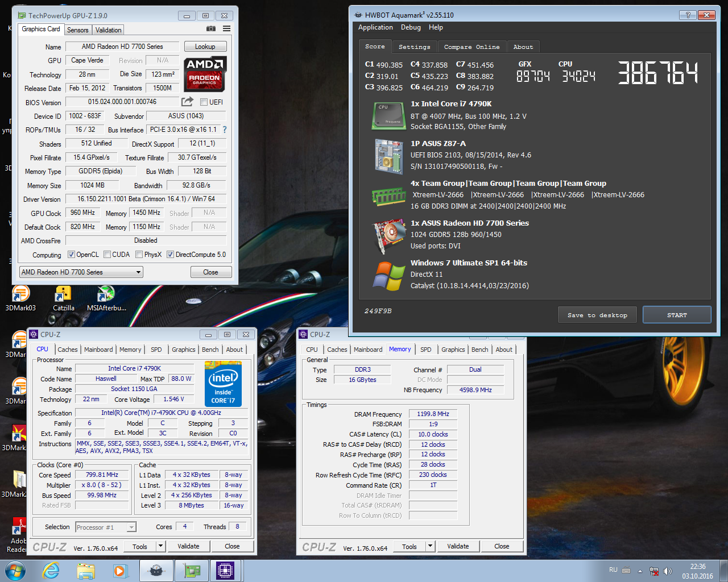Open the Mainboard tab in left CPU-Z window
The image size is (728, 582).
click(x=98, y=350)
